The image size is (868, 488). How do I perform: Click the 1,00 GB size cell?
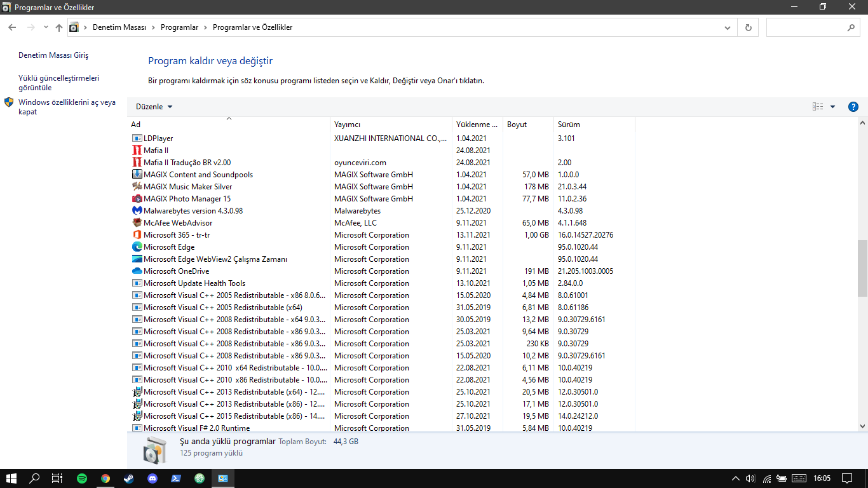point(536,234)
